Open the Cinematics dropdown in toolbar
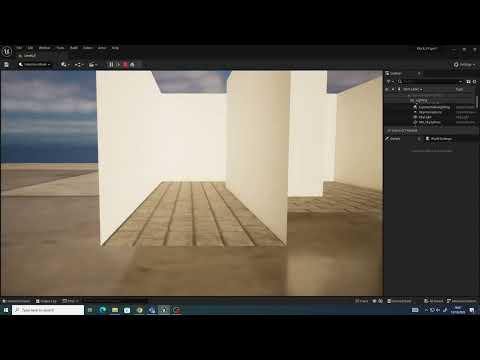The image size is (480, 360). click(93, 64)
